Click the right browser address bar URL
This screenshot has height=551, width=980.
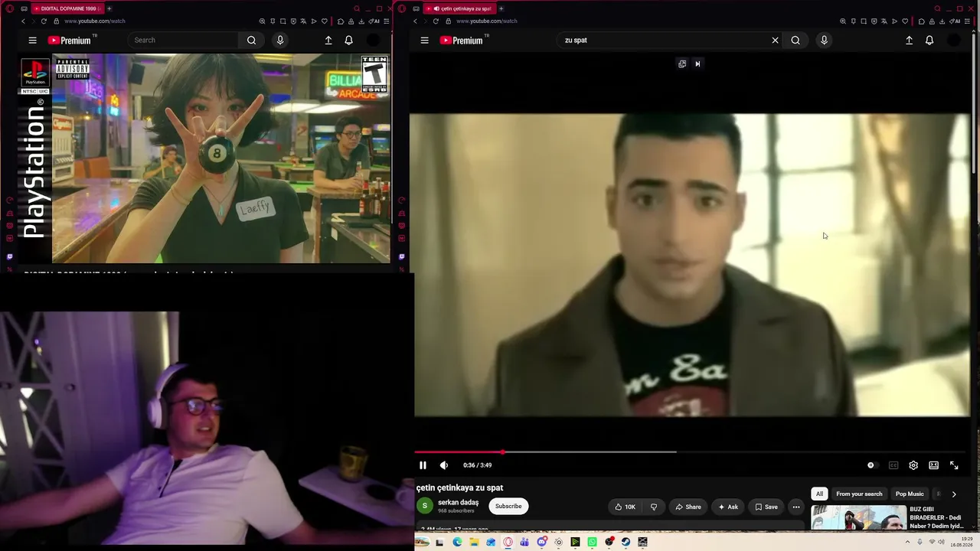click(487, 21)
